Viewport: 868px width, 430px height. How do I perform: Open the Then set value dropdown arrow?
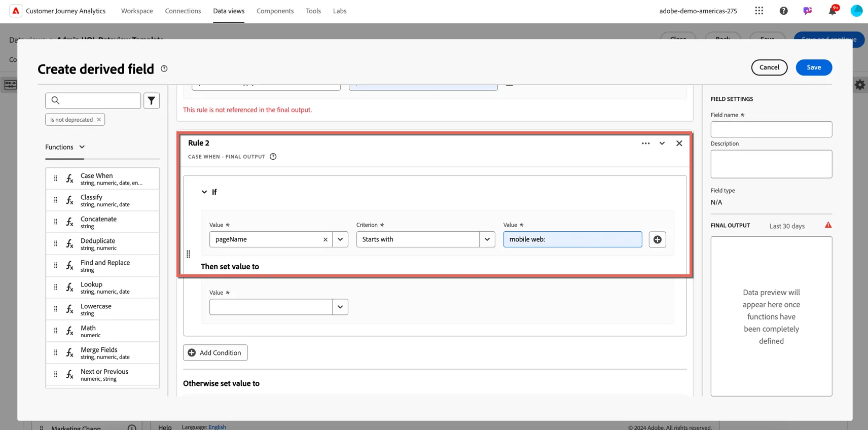(x=340, y=307)
